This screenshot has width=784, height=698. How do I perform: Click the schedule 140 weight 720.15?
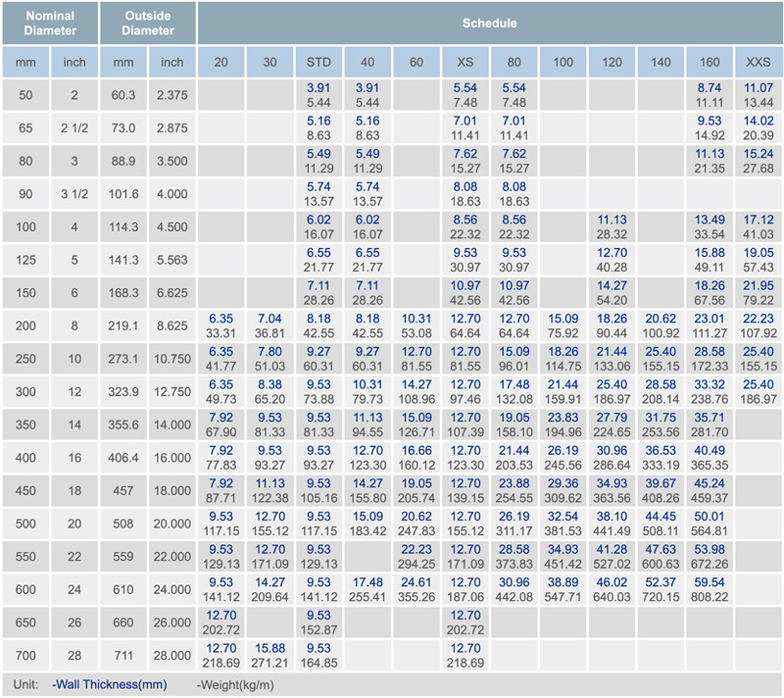(x=661, y=597)
